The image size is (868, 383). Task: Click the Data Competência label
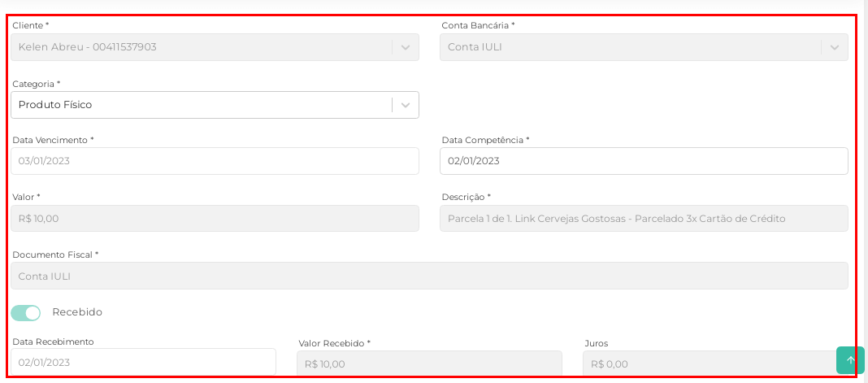485,140
